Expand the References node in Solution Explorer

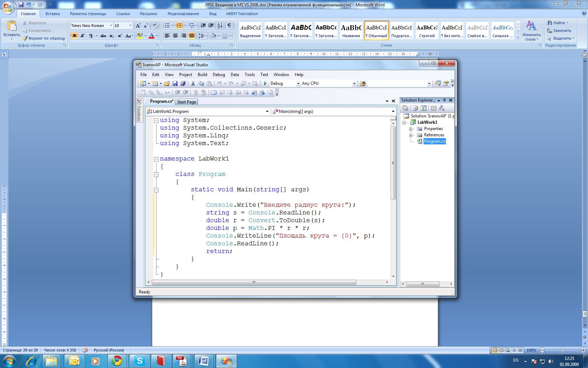click(x=411, y=135)
